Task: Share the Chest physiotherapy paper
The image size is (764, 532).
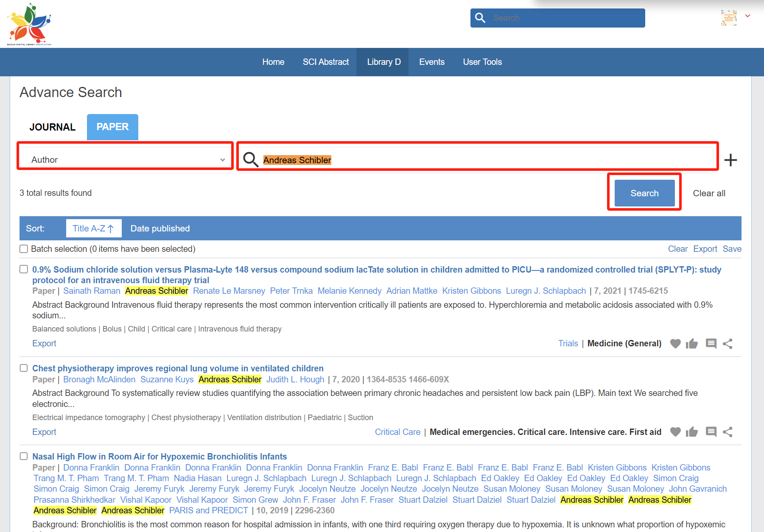Action: [728, 432]
